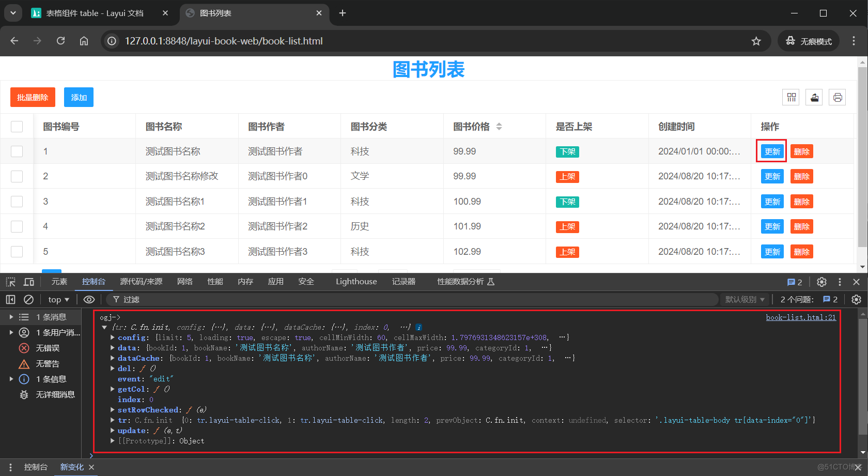868x476 pixels.
Task: Click the browser address bar URL
Action: (224, 41)
